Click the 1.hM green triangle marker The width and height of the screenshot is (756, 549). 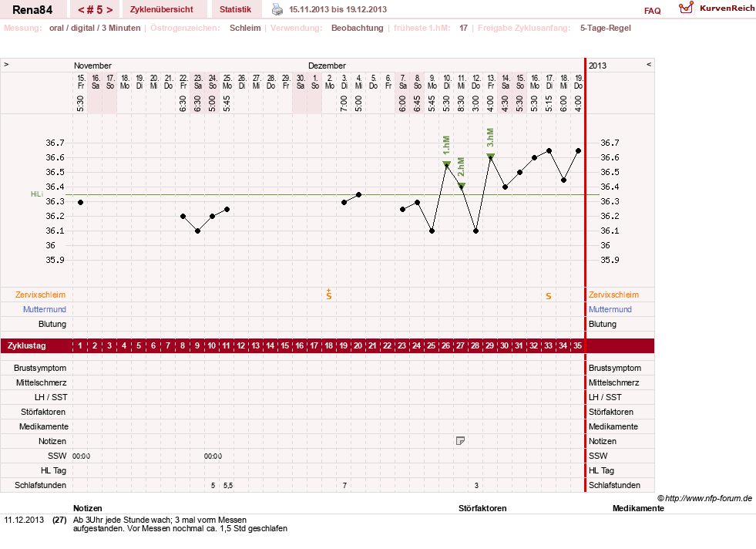(x=446, y=164)
